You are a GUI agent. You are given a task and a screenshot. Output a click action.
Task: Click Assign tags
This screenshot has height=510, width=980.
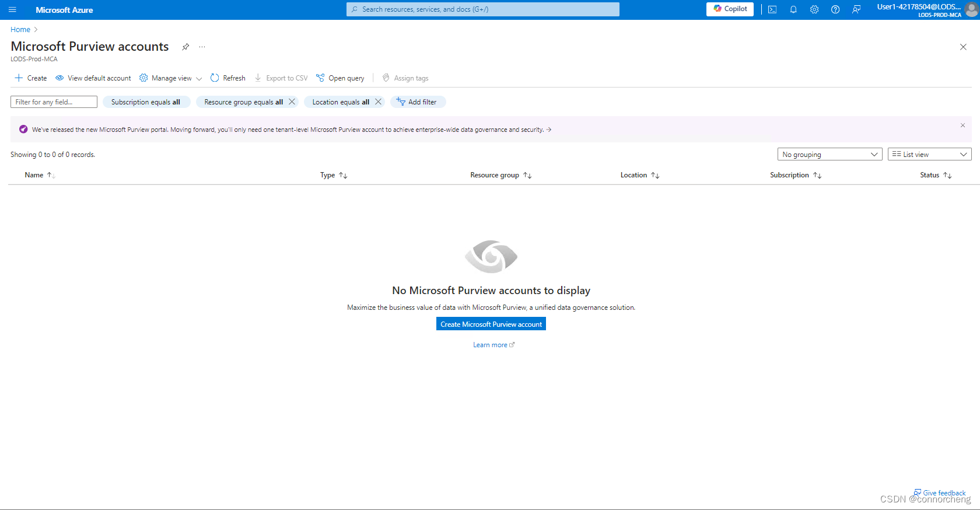point(405,78)
